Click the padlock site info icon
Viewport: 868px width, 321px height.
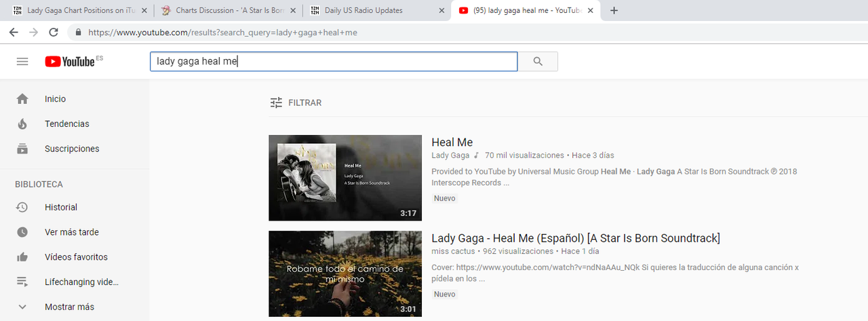click(79, 32)
